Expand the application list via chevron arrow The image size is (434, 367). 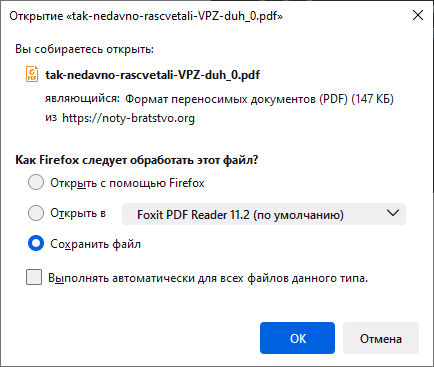(x=393, y=213)
